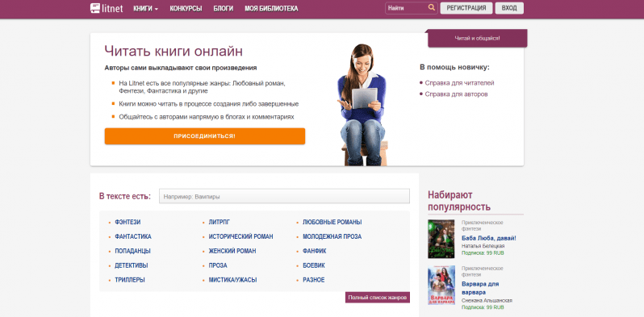Image resolution: width=644 pixels, height=317 pixels.
Task: Open the Баба Люба, давай! title link
Action: (489, 238)
